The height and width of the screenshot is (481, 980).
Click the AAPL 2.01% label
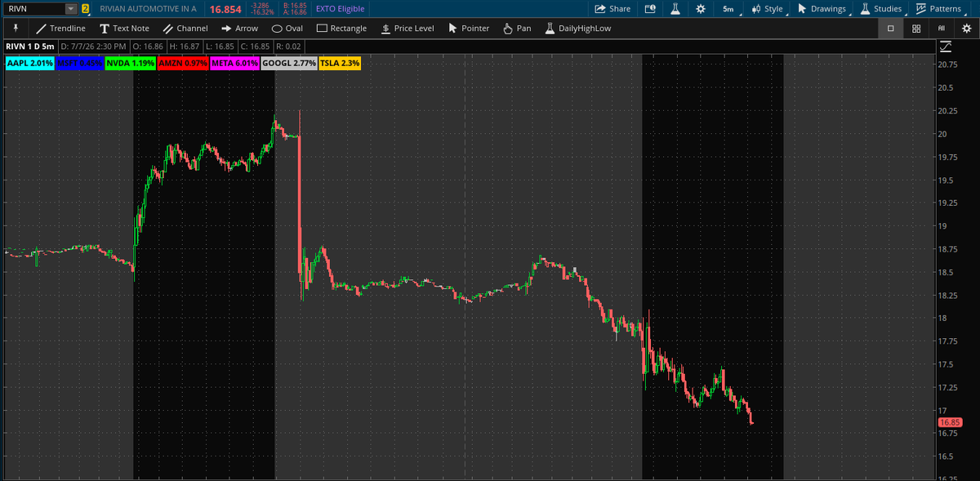(30, 62)
